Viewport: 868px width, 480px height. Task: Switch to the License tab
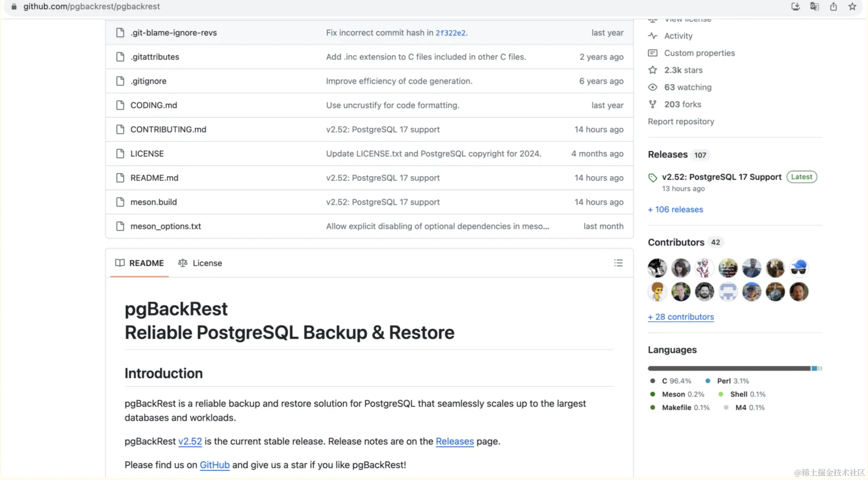coord(200,263)
